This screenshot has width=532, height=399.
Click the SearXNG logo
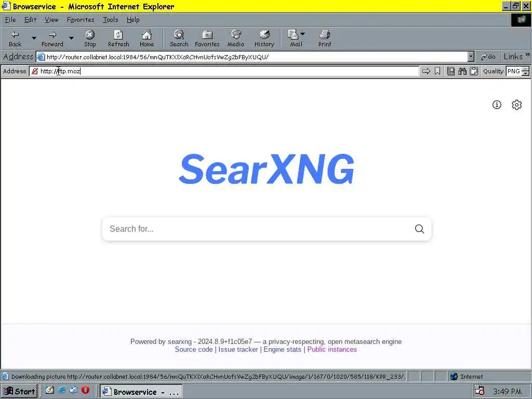point(267,169)
